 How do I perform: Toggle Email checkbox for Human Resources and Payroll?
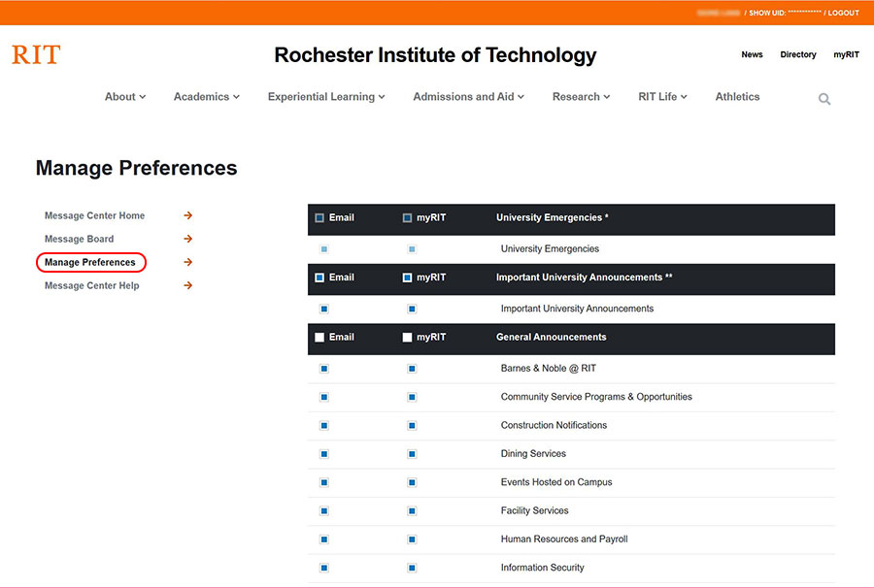324,539
